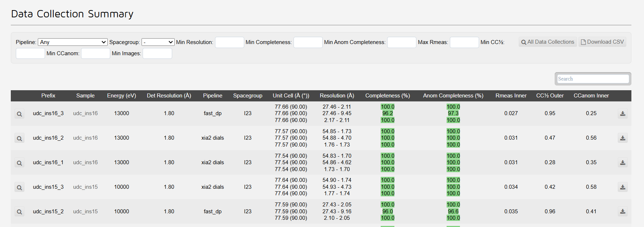Download data for udc_ins16_2 row
The width and height of the screenshot is (644, 227).
click(622, 138)
